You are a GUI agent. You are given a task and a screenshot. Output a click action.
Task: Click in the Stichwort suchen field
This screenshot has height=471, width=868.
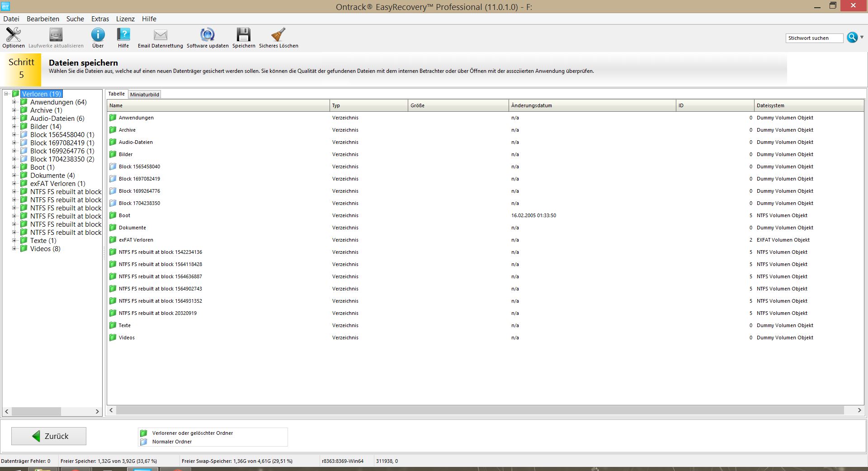(814, 38)
